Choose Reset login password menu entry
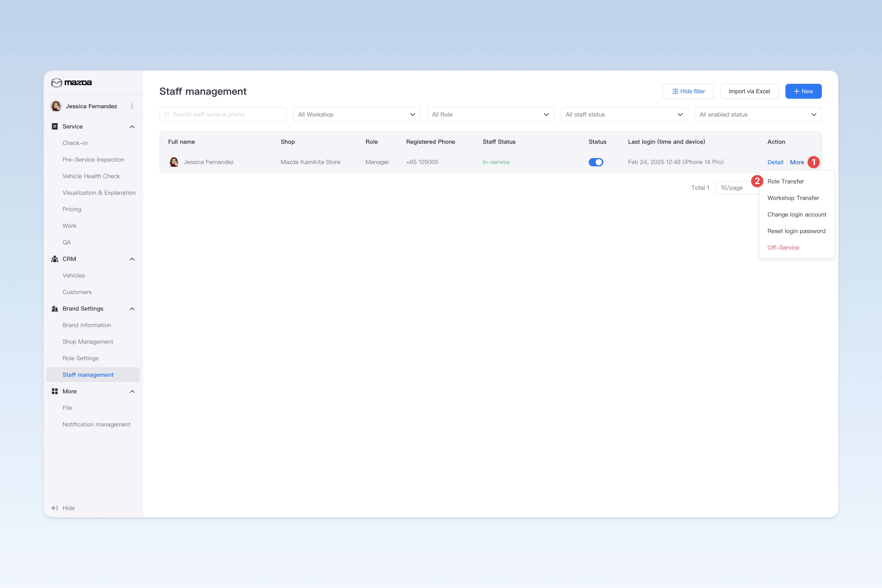The height and width of the screenshot is (588, 882). [796, 231]
